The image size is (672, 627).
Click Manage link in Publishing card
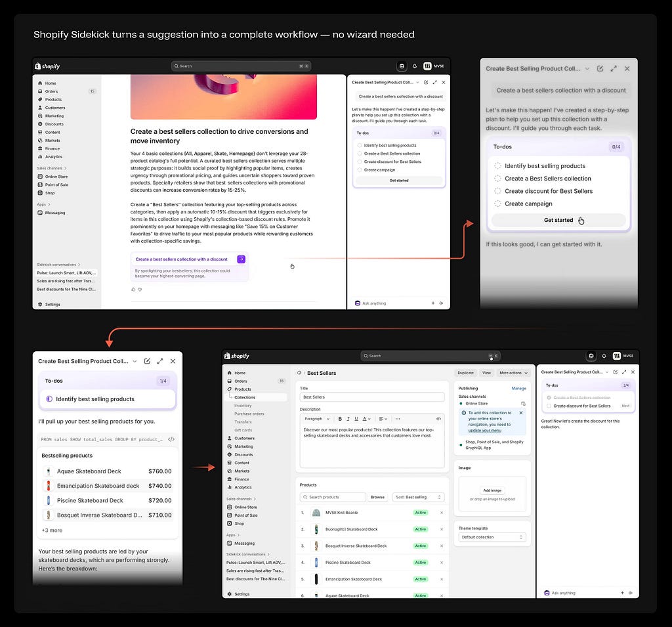pyautogui.click(x=518, y=388)
